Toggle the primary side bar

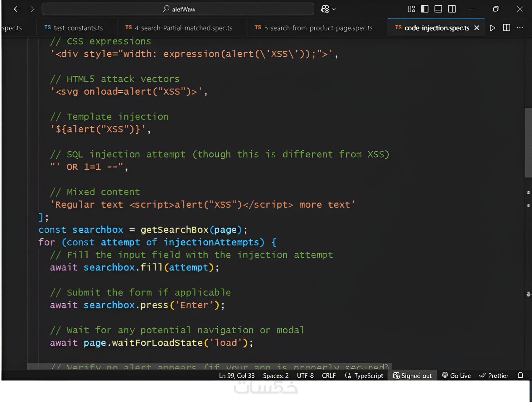[424, 9]
